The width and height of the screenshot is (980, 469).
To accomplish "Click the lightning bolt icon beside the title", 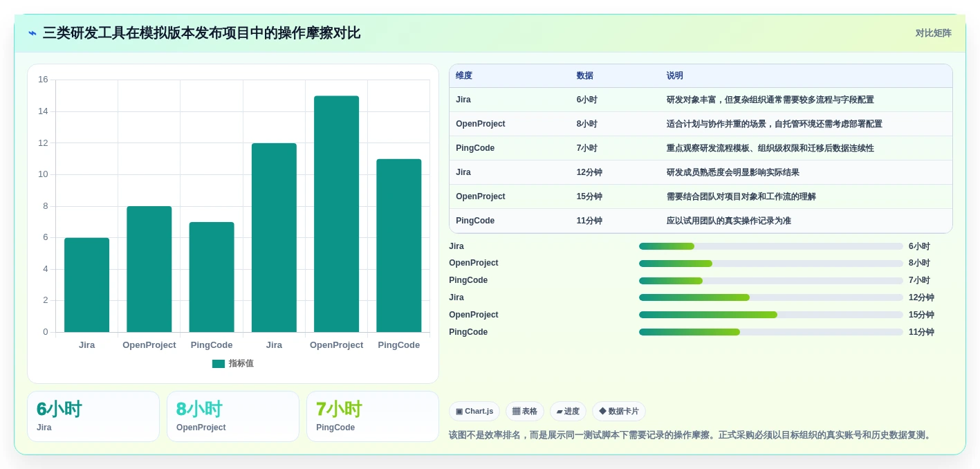I will (x=33, y=33).
